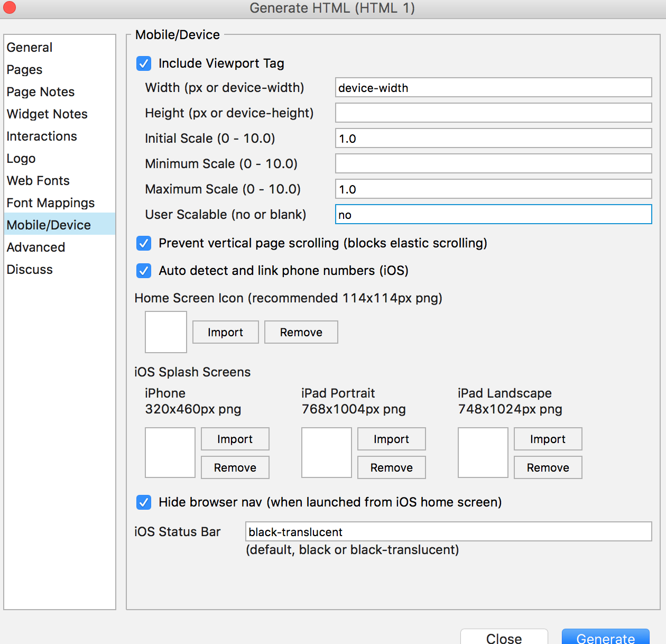Open the General settings section
The height and width of the screenshot is (644, 666).
coord(30,48)
